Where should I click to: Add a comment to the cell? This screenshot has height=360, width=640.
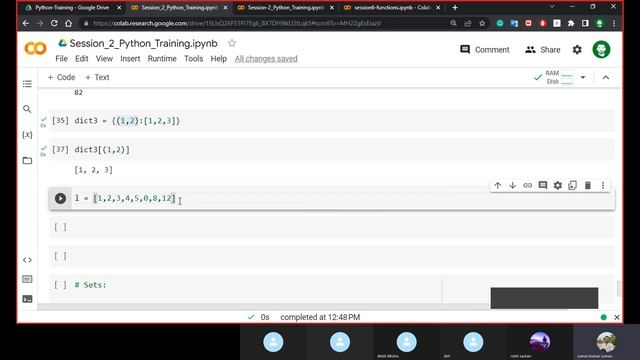pyautogui.click(x=543, y=185)
